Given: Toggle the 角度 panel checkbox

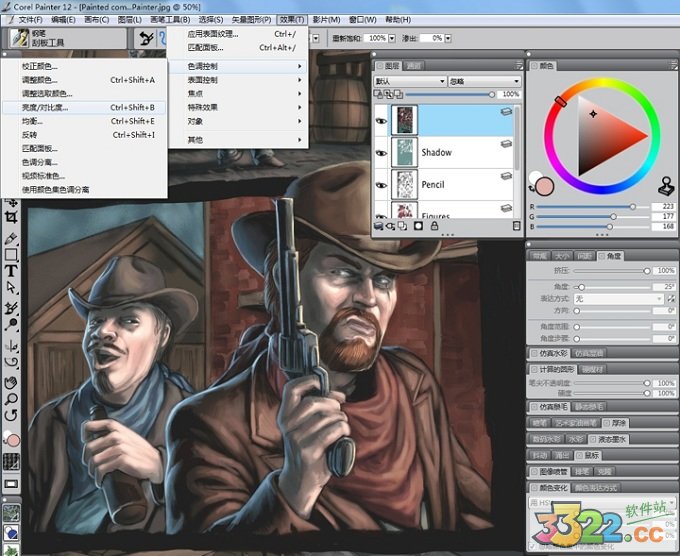Looking at the screenshot, I should [x=602, y=256].
